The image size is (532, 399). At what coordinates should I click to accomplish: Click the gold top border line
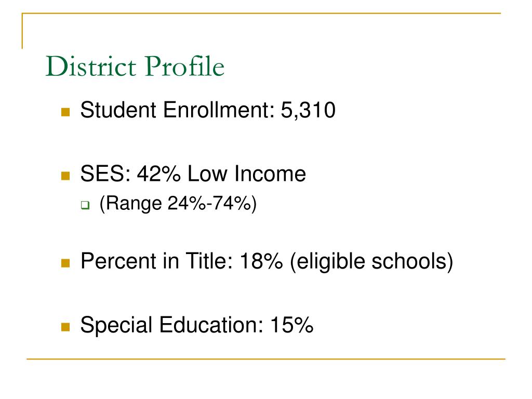click(261, 13)
